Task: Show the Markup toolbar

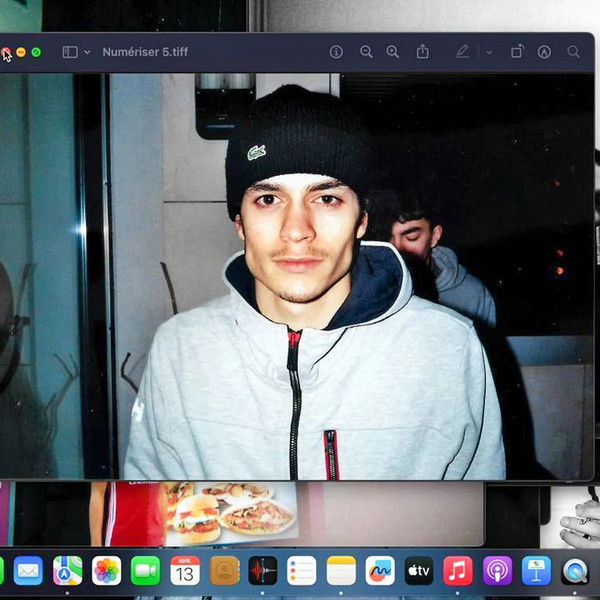Action: (544, 52)
